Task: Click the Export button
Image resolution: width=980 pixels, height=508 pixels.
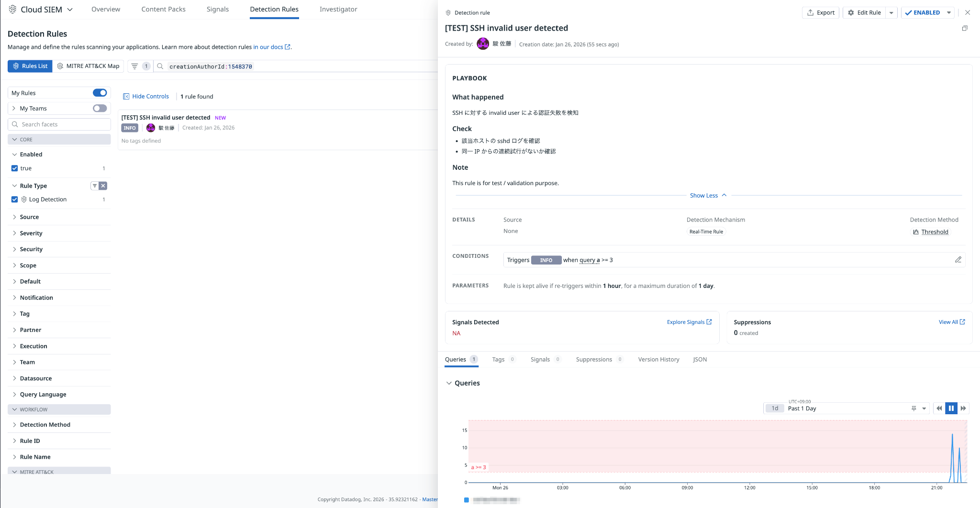Action: tap(821, 13)
